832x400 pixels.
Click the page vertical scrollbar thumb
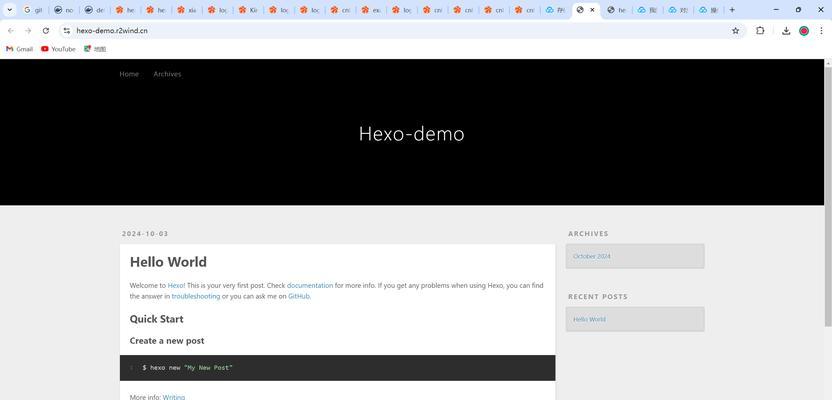click(x=827, y=196)
